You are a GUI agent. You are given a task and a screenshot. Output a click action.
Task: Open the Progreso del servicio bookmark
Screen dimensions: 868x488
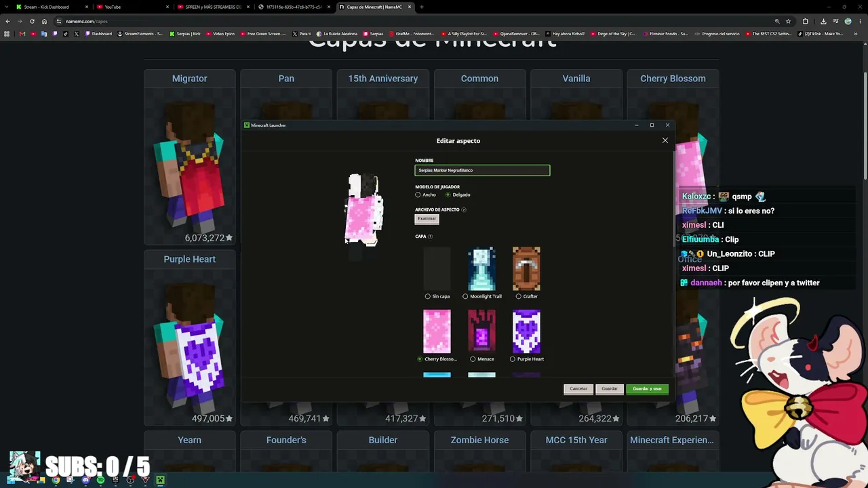point(717,34)
